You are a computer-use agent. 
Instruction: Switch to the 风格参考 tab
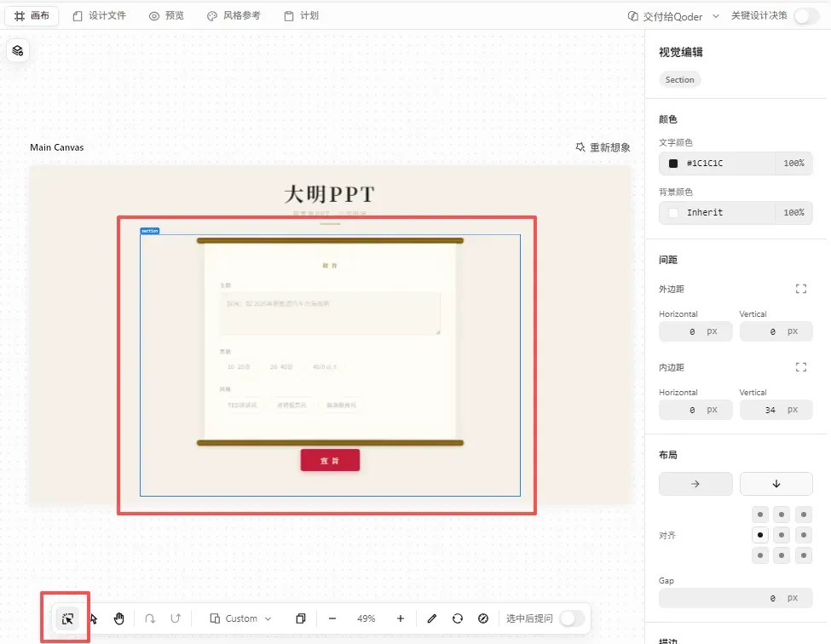[x=234, y=16]
